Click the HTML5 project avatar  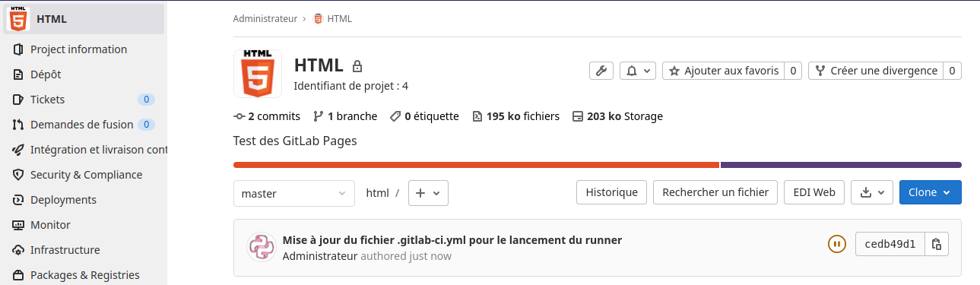(x=257, y=74)
